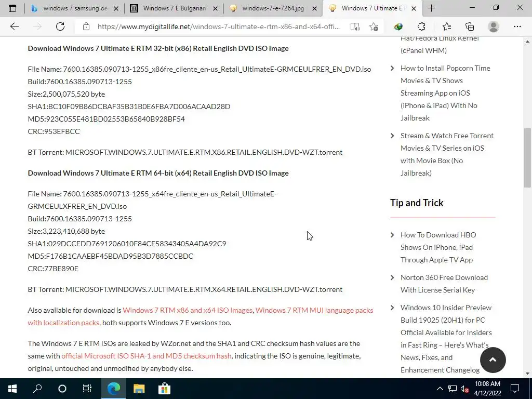Viewport: 532px width, 399px height.
Task: Close the 'Windows 7 E Bulgarian' tab
Action: pos(215,8)
